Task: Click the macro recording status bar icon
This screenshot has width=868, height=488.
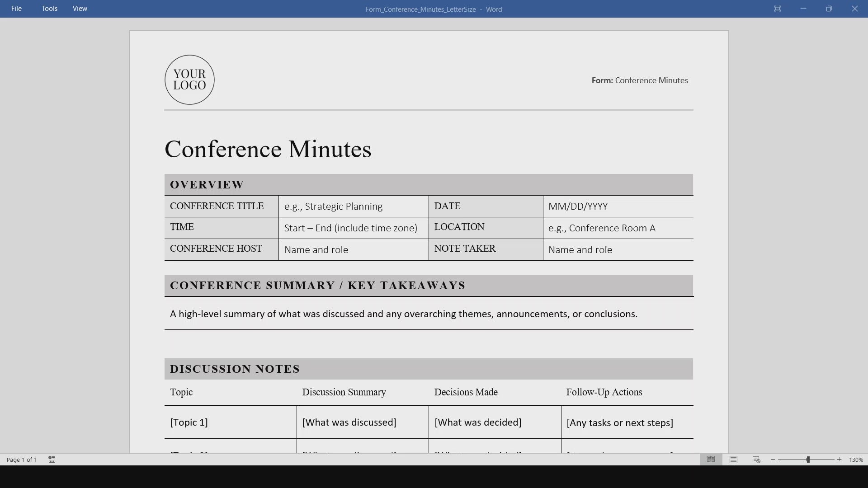Action: click(x=52, y=460)
